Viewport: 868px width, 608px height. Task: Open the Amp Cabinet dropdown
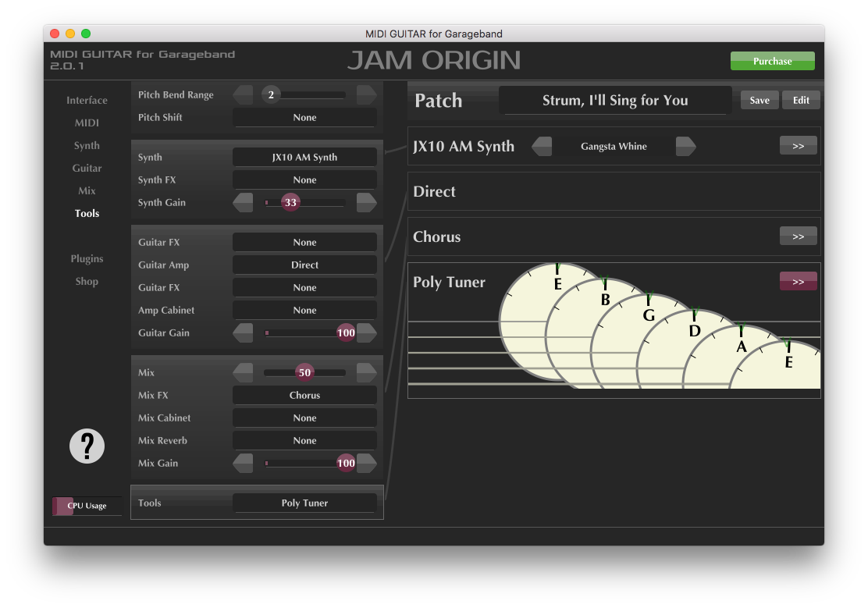304,310
